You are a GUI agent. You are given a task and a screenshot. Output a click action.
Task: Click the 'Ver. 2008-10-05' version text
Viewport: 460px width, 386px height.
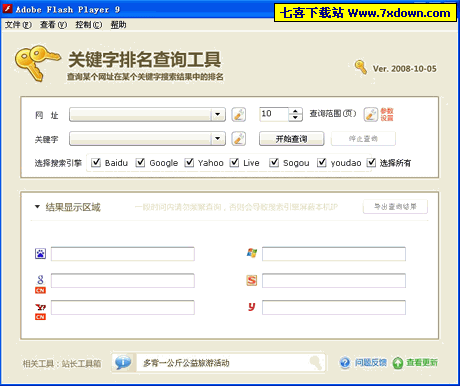(x=404, y=69)
